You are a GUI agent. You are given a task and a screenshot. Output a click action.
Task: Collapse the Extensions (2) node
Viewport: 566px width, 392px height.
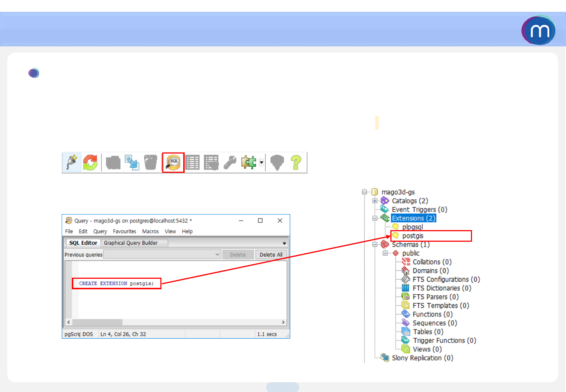tap(375, 218)
